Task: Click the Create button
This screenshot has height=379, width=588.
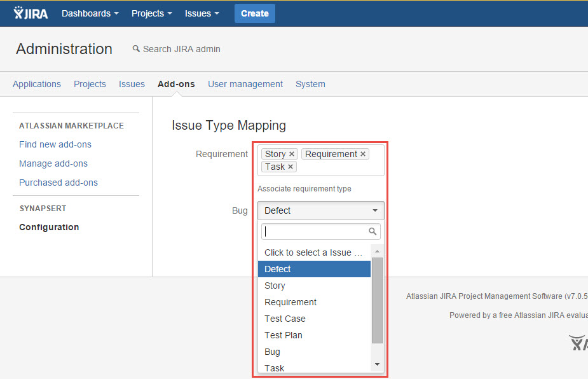Action: point(255,13)
